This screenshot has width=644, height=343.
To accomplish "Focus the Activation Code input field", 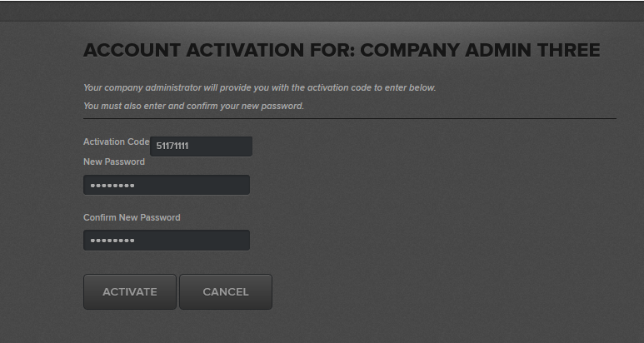I will pos(201,147).
